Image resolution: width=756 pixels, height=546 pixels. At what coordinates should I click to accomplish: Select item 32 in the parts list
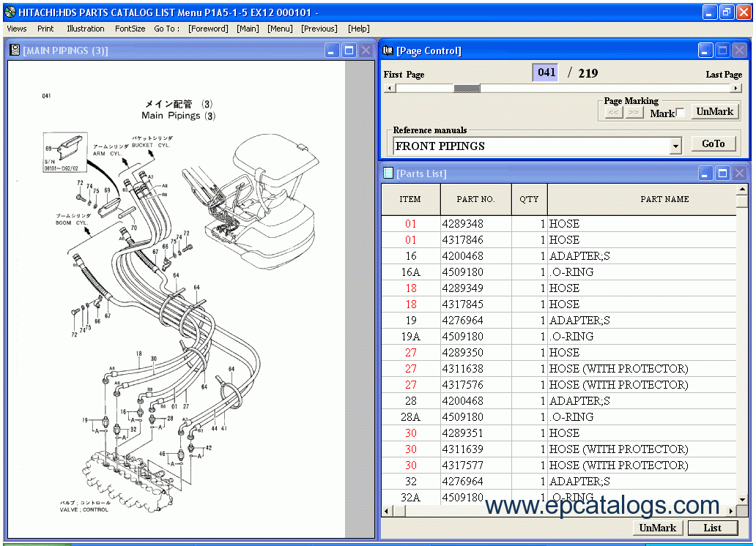(411, 482)
